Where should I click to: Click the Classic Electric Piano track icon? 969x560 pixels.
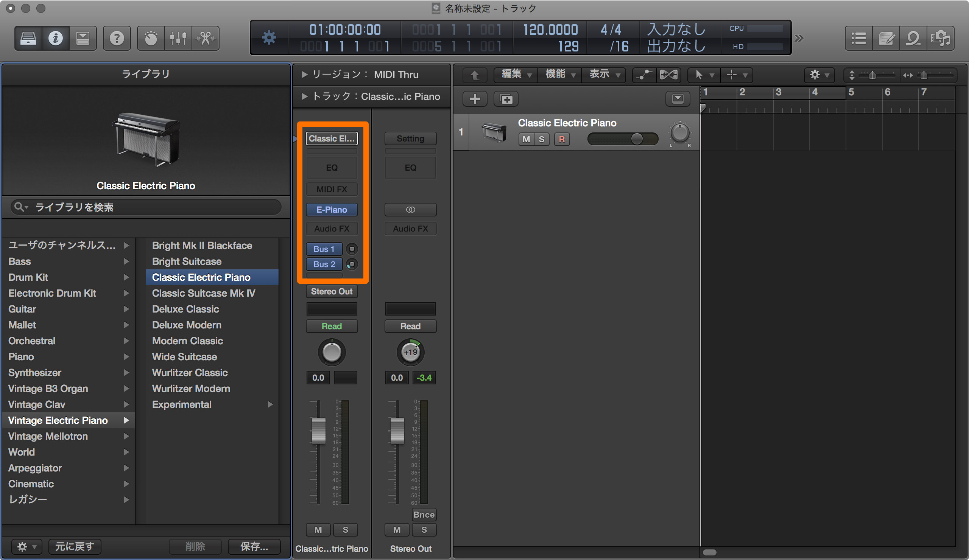494,132
